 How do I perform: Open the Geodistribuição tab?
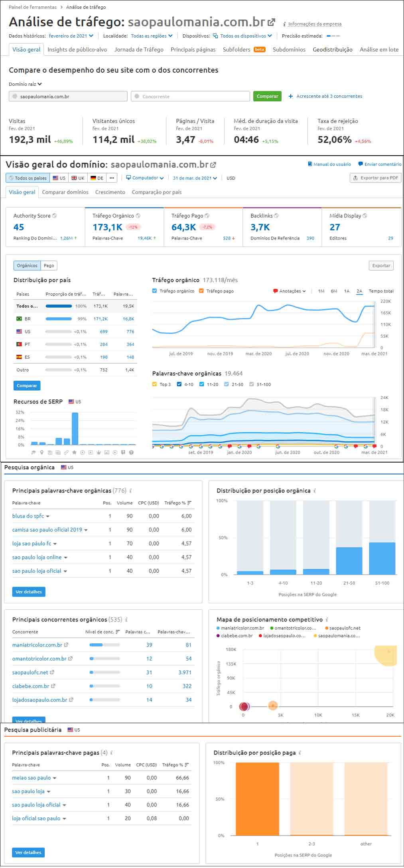click(333, 49)
